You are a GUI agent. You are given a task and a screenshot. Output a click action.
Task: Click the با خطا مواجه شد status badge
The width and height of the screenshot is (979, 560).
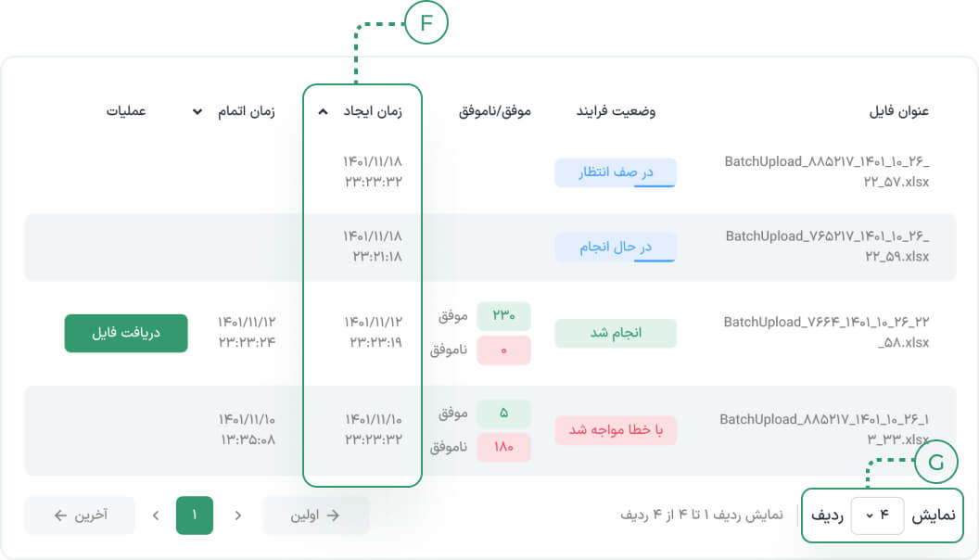tap(616, 430)
